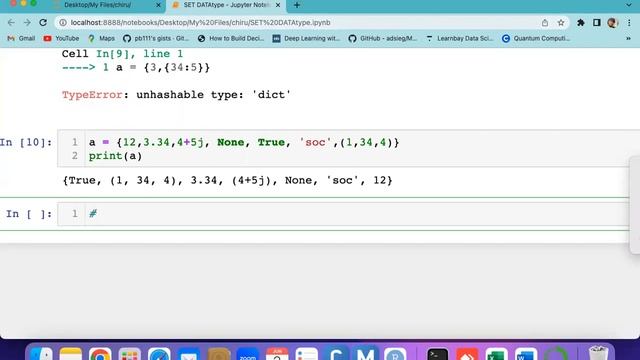Click line 1 of cell In [10] code
The image size is (640, 360).
pos(244,142)
